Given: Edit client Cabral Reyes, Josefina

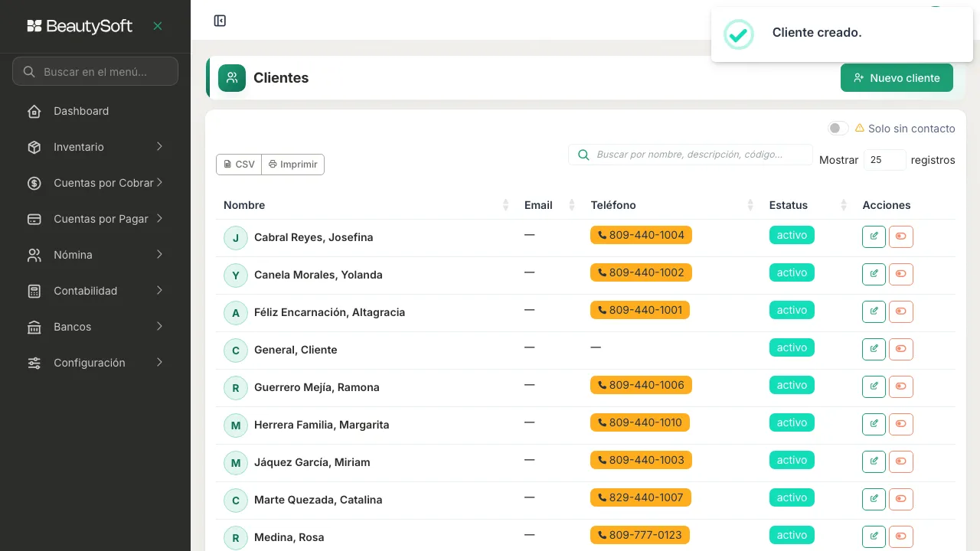Looking at the screenshot, I should pyautogui.click(x=874, y=236).
